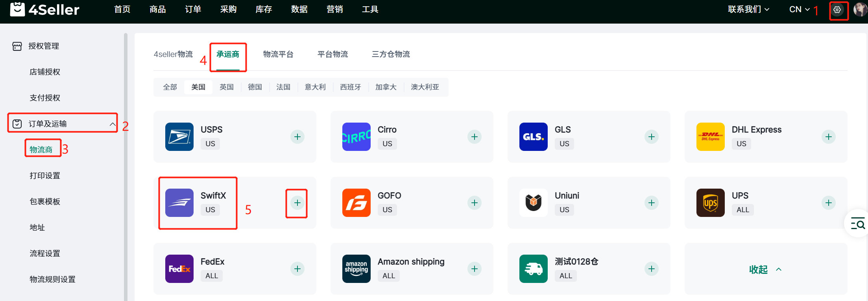Click the plus icon to add USPS

297,137
